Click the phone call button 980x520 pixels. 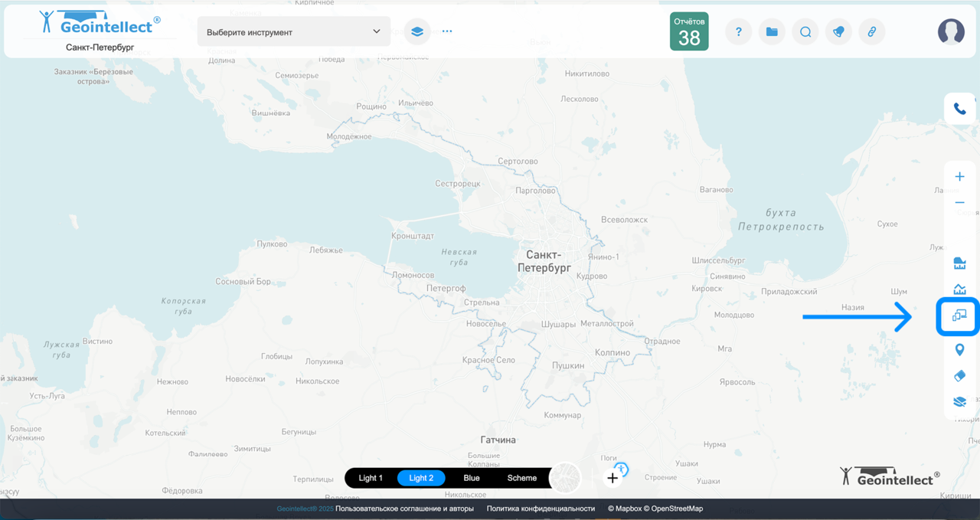(959, 109)
